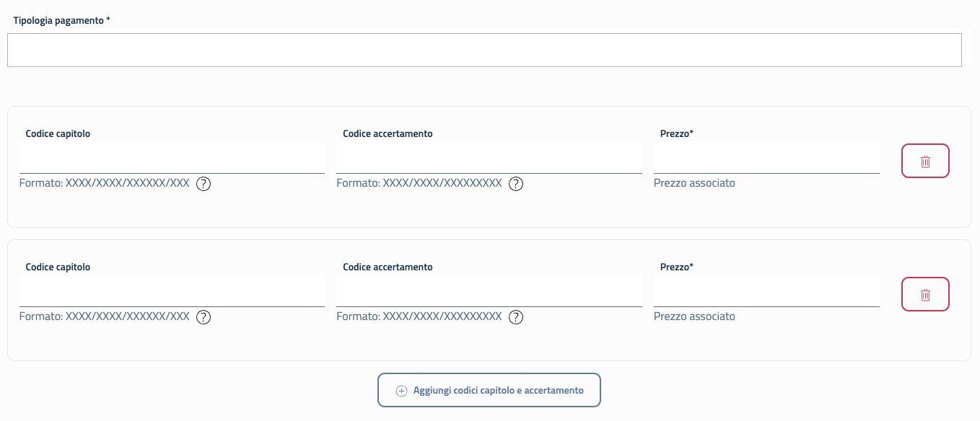Delete the second codice row with trash icon
The width and height of the screenshot is (980, 421).
(925, 295)
